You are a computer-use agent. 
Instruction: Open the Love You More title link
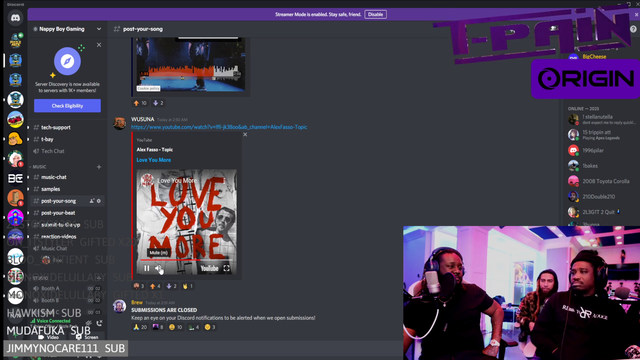coord(153,160)
